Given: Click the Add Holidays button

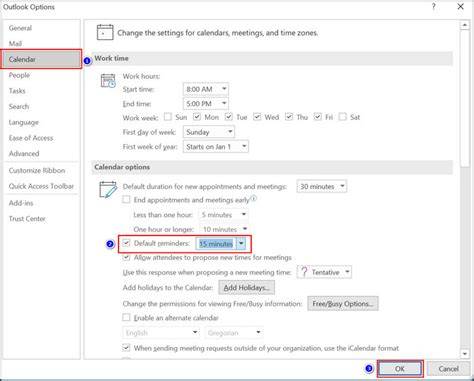Looking at the screenshot, I should (247, 287).
